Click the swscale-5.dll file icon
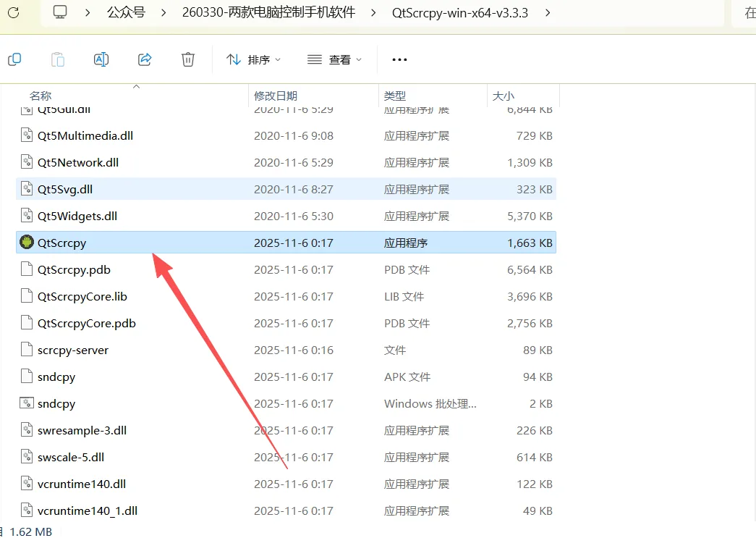This screenshot has width=756, height=538. tap(27, 456)
